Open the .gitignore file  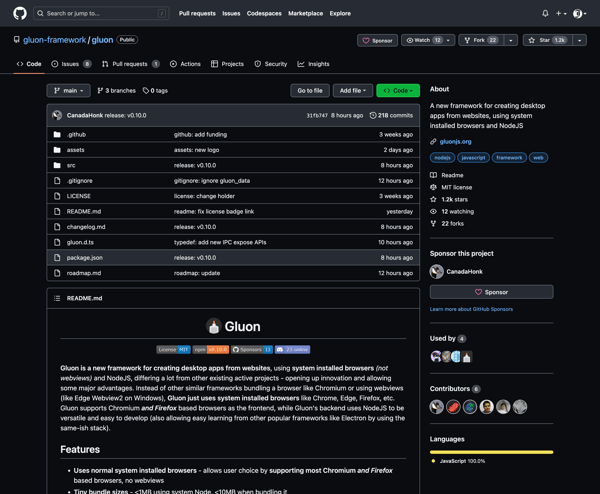(80, 181)
